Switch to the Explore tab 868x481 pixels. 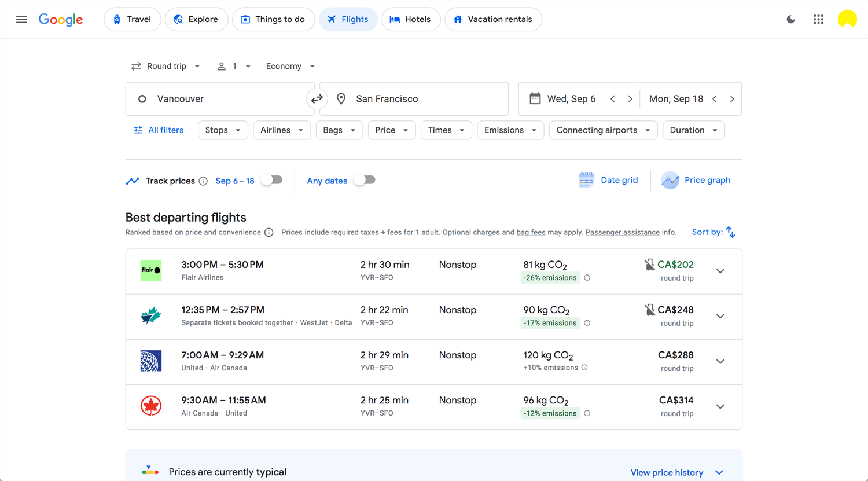(x=197, y=19)
